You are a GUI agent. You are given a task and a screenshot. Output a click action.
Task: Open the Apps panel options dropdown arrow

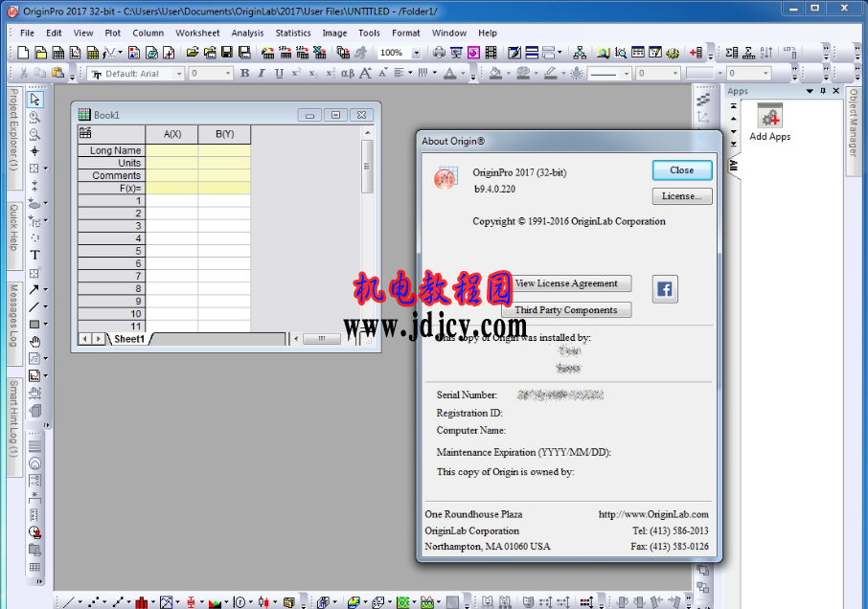pyautogui.click(x=810, y=91)
